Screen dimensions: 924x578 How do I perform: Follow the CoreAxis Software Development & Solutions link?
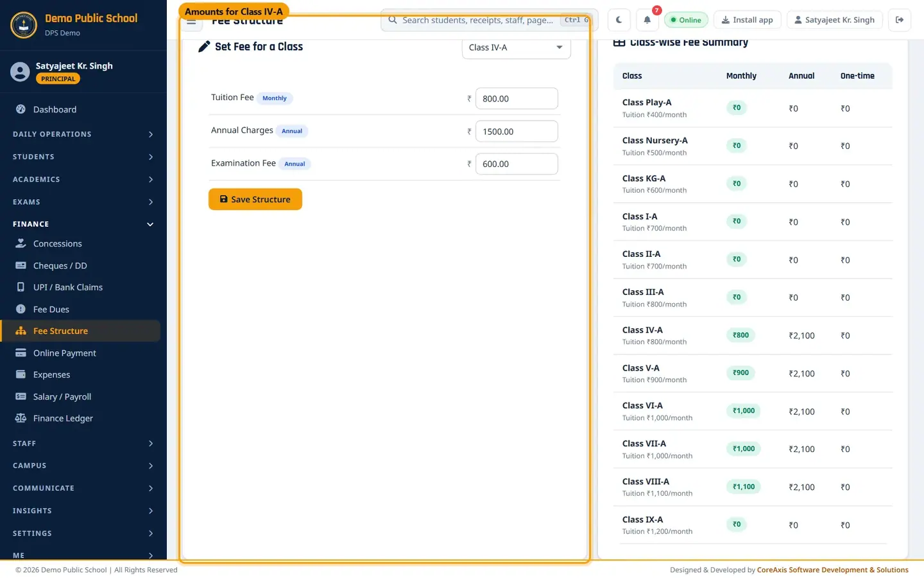pos(832,570)
